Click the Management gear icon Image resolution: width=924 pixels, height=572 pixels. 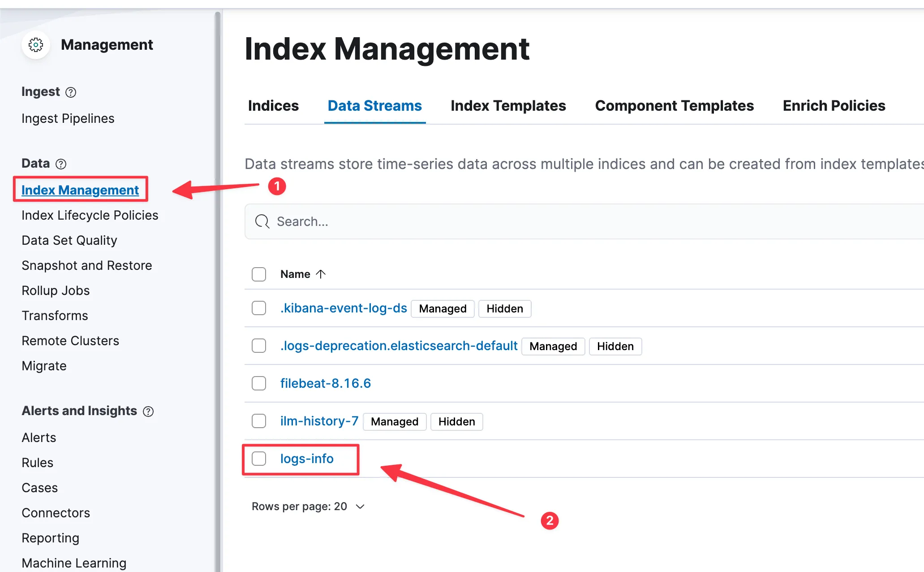36,45
